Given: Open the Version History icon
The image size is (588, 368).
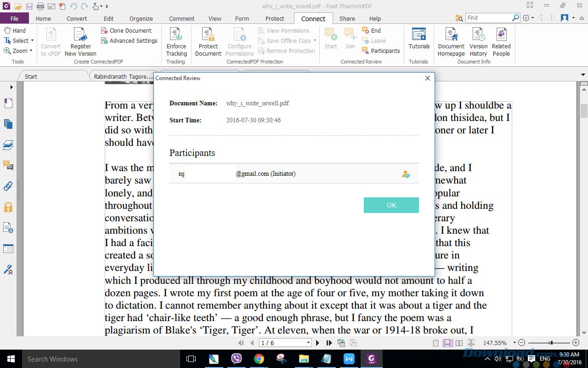Looking at the screenshot, I should coord(478,36).
